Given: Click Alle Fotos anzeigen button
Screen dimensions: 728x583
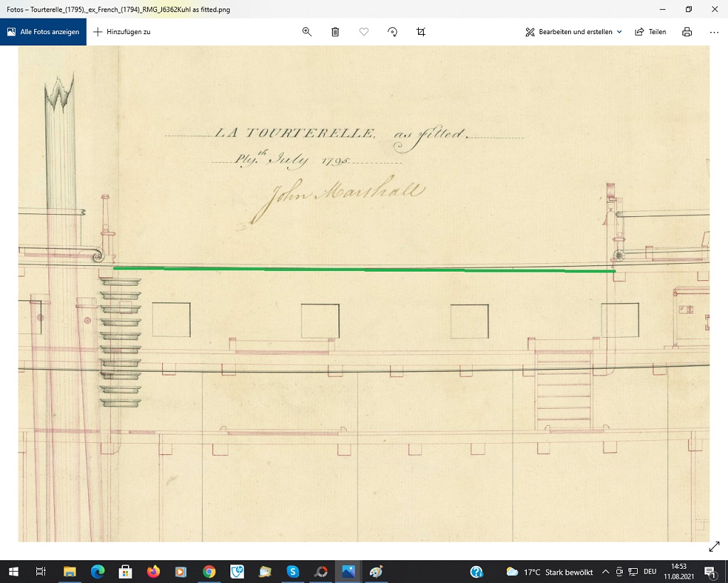Looking at the screenshot, I should [43, 32].
